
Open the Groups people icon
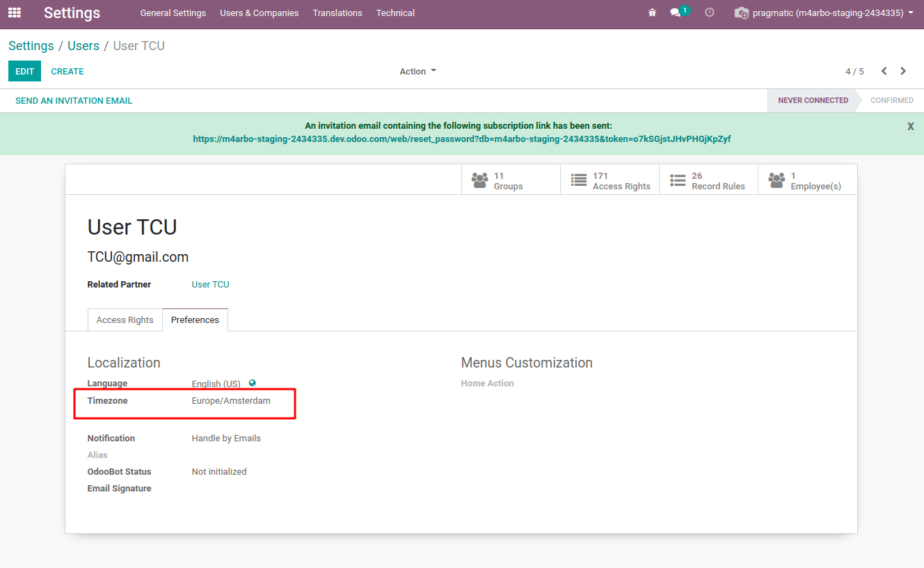(x=479, y=180)
